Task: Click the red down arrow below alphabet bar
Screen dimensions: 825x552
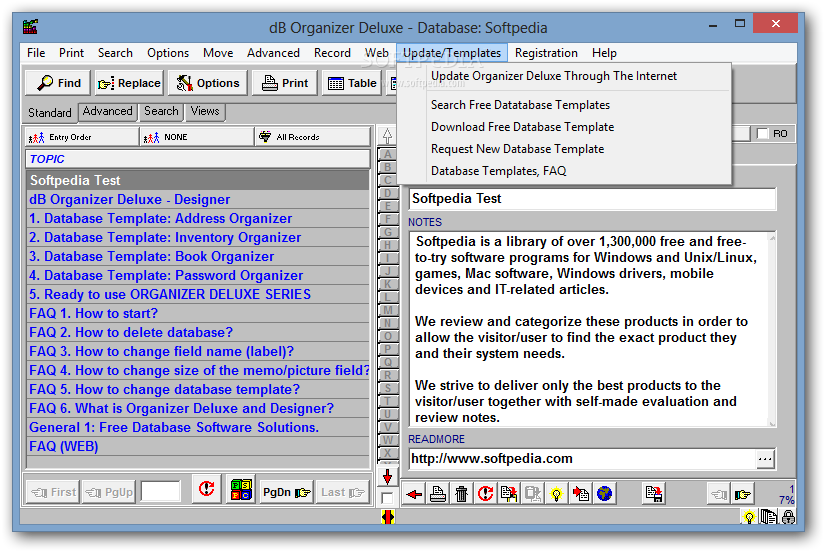Action: 387,477
